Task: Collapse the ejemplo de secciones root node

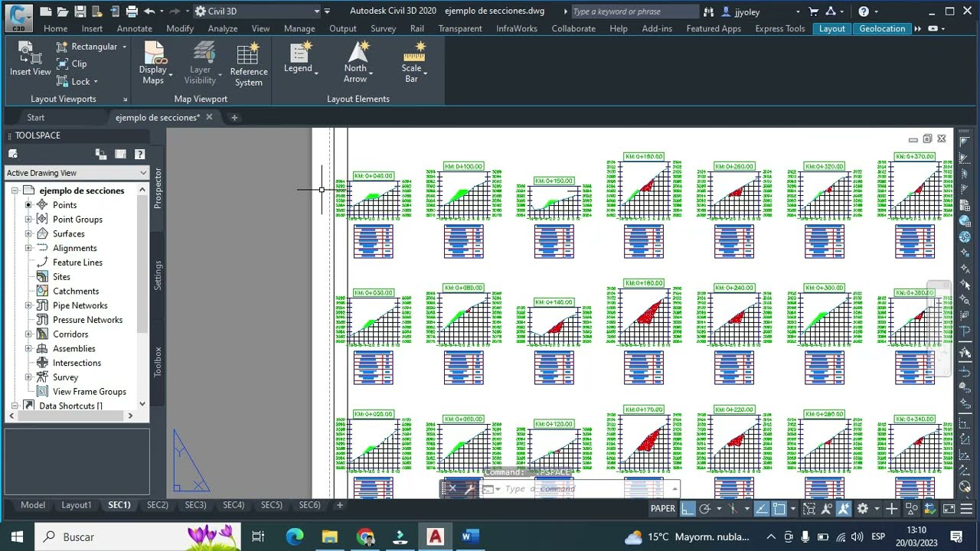Action: click(x=15, y=191)
